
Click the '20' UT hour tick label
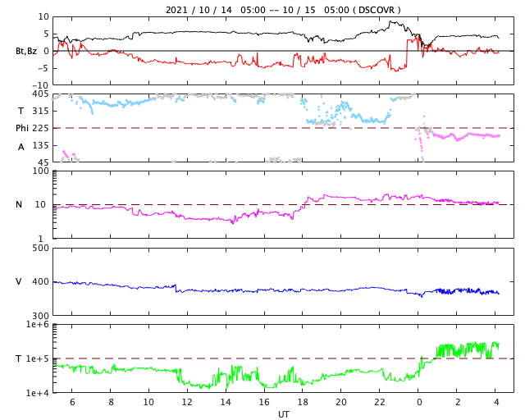[x=341, y=402]
